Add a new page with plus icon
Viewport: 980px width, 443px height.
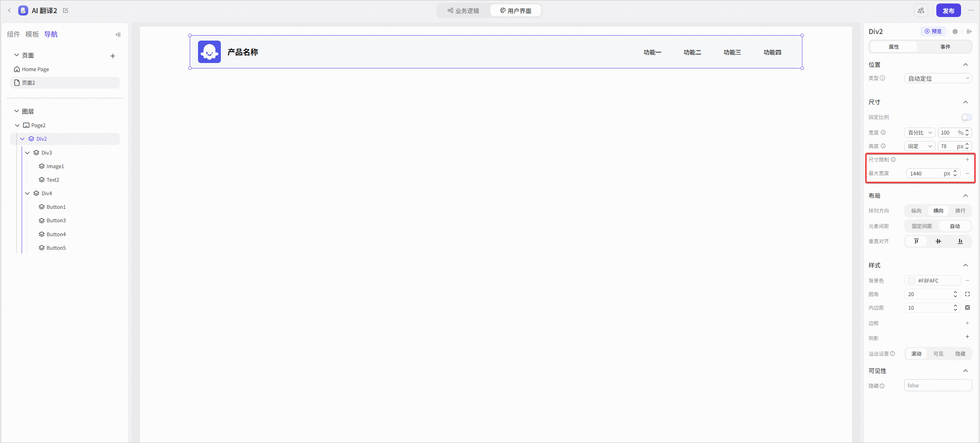(113, 56)
